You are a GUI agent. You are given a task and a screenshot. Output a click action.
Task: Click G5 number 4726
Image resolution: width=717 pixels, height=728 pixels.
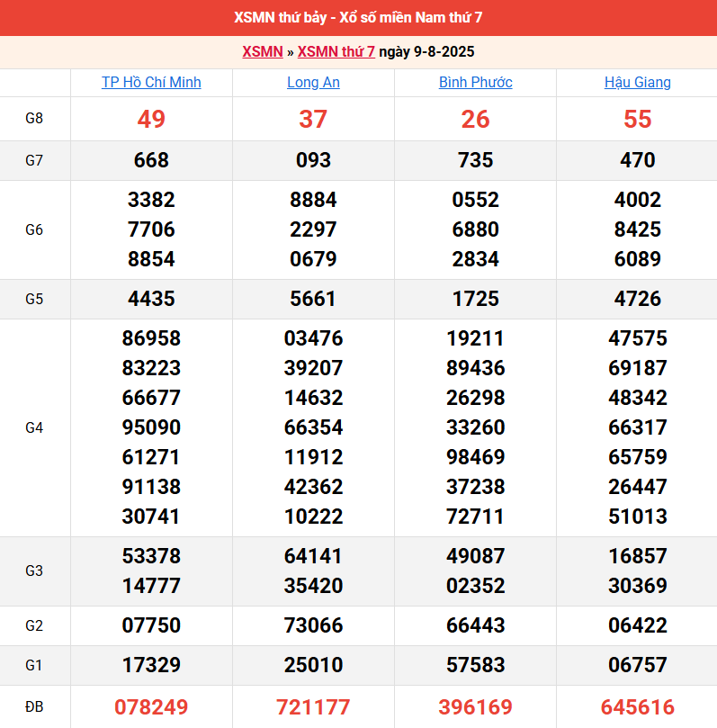(x=638, y=299)
